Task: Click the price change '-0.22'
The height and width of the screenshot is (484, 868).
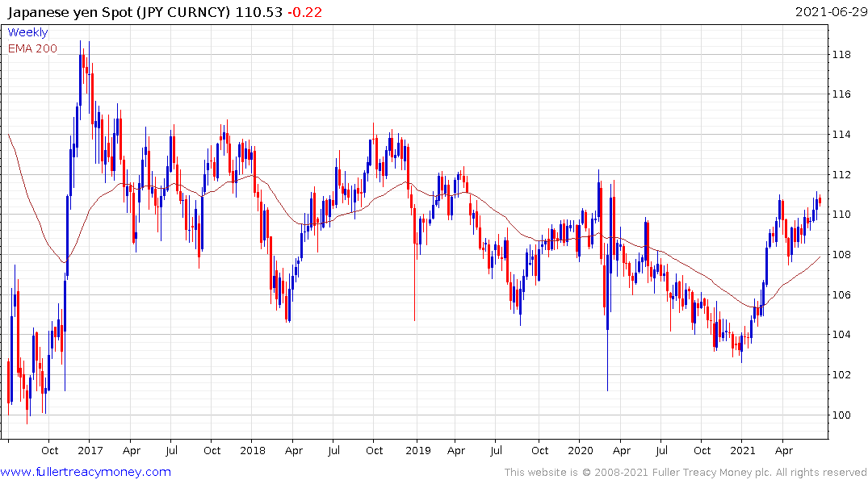Action: click(304, 12)
